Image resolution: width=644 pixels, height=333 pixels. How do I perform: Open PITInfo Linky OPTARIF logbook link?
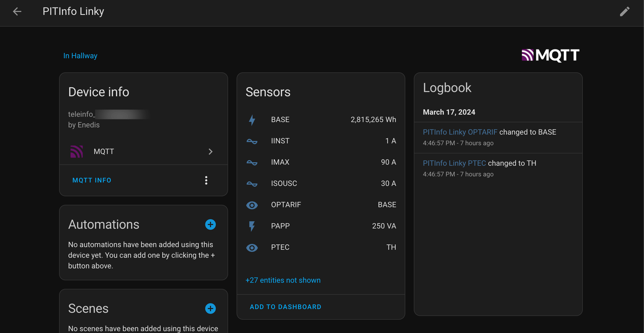tap(460, 132)
